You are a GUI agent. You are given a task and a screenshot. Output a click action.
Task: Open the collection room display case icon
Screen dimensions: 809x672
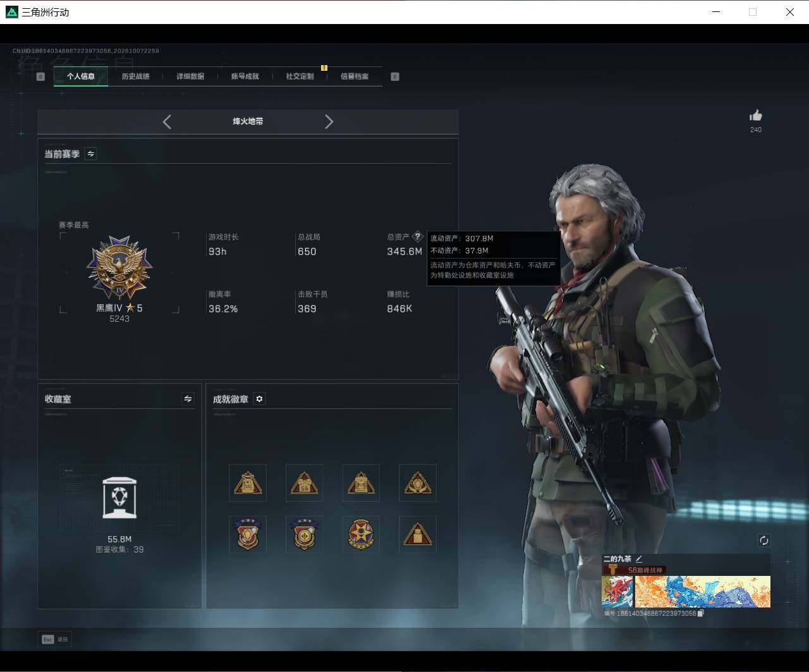point(119,498)
